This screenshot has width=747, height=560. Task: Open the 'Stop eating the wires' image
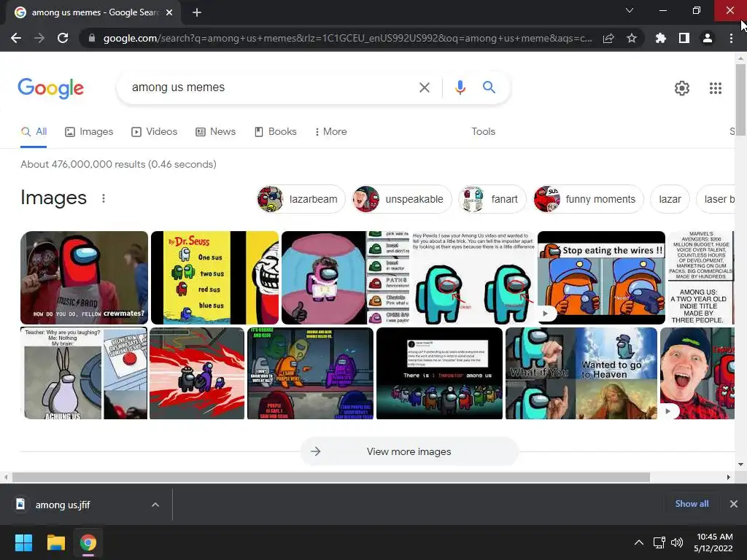[601, 278]
